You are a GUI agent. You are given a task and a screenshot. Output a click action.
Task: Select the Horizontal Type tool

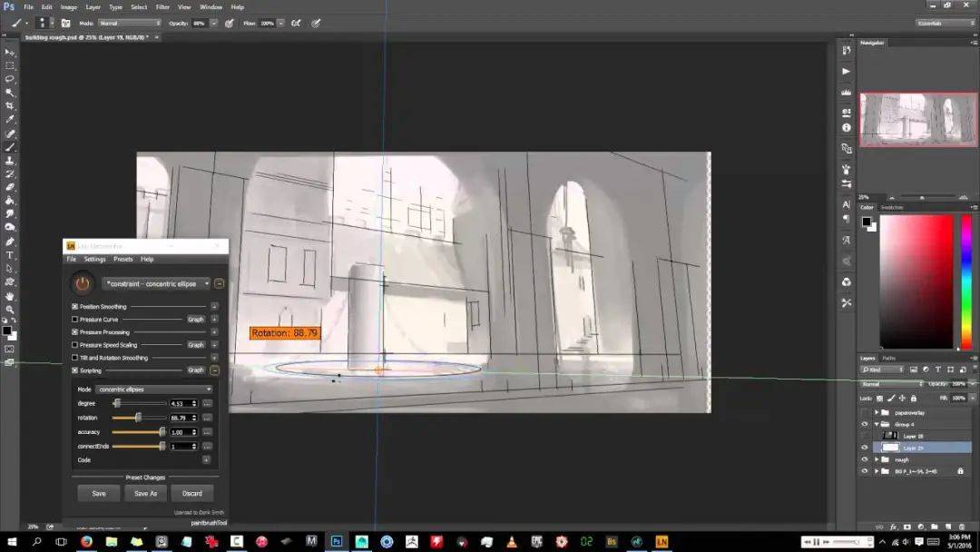10,255
